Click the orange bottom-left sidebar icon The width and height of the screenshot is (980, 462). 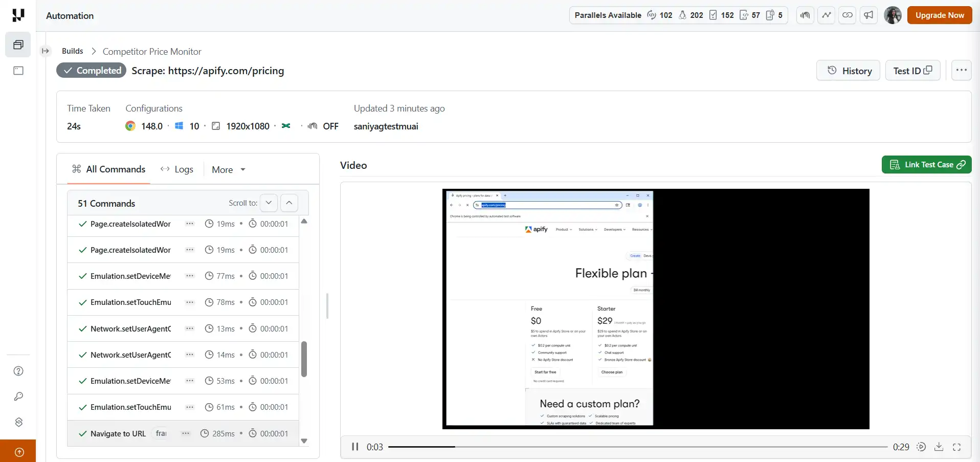pos(18,451)
